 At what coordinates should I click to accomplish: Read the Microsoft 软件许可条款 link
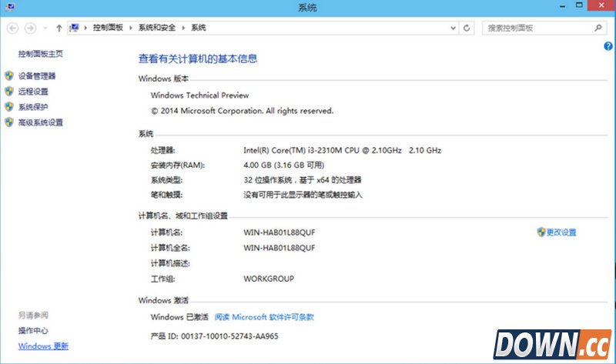(264, 317)
